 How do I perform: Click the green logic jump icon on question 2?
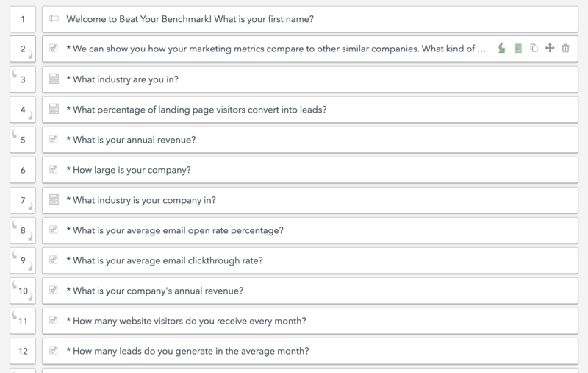point(502,49)
